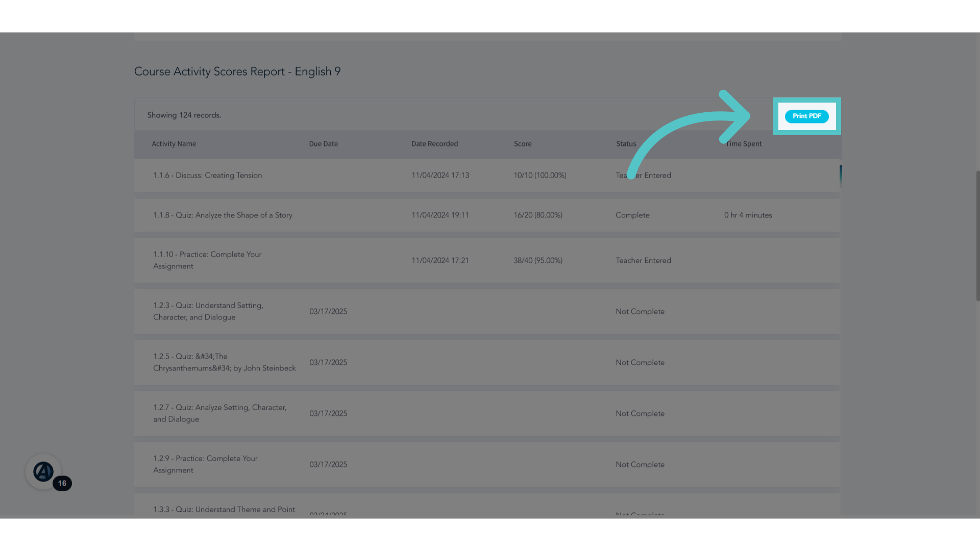Click Not Complete status for 1.2.5
This screenshot has height=551, width=980.
pos(640,362)
